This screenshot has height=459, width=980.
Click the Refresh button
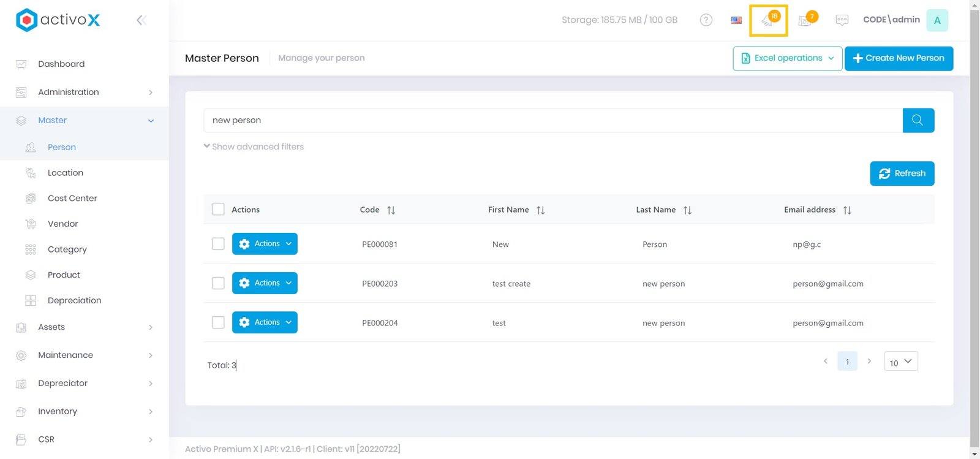[x=902, y=173]
